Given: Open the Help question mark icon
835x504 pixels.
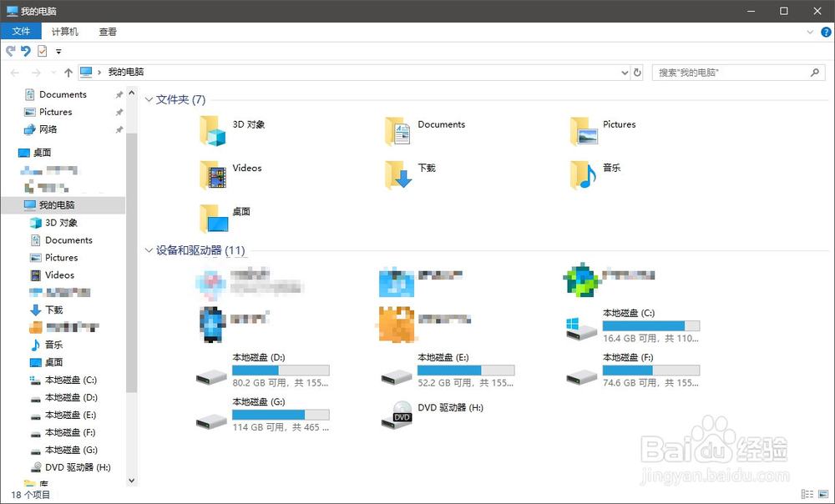Looking at the screenshot, I should [826, 31].
